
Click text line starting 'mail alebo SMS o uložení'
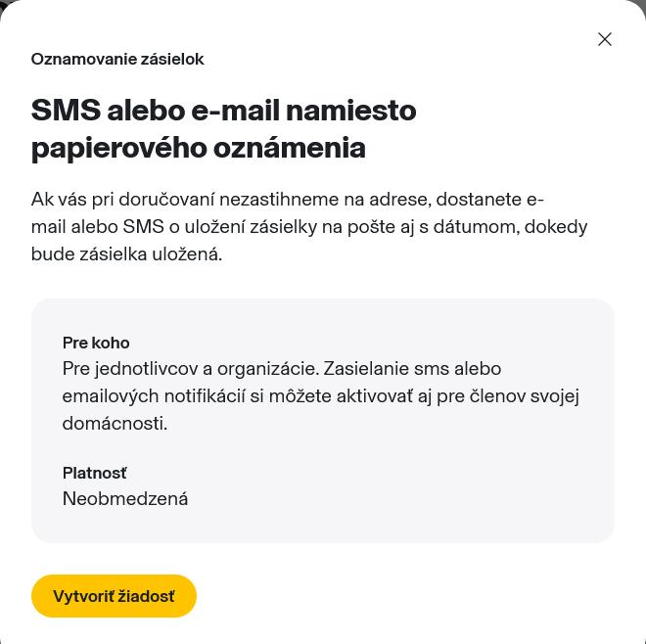[308, 227]
